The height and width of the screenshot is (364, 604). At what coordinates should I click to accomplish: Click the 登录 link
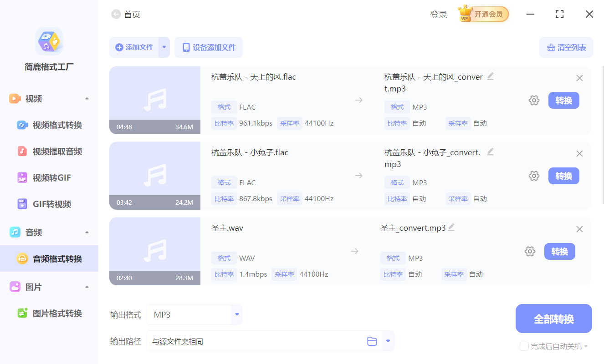click(439, 15)
